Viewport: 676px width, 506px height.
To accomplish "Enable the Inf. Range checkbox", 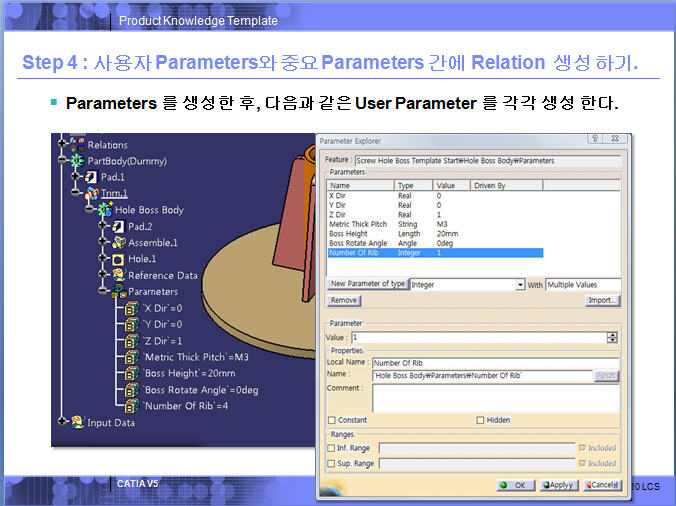I will pyautogui.click(x=332, y=448).
